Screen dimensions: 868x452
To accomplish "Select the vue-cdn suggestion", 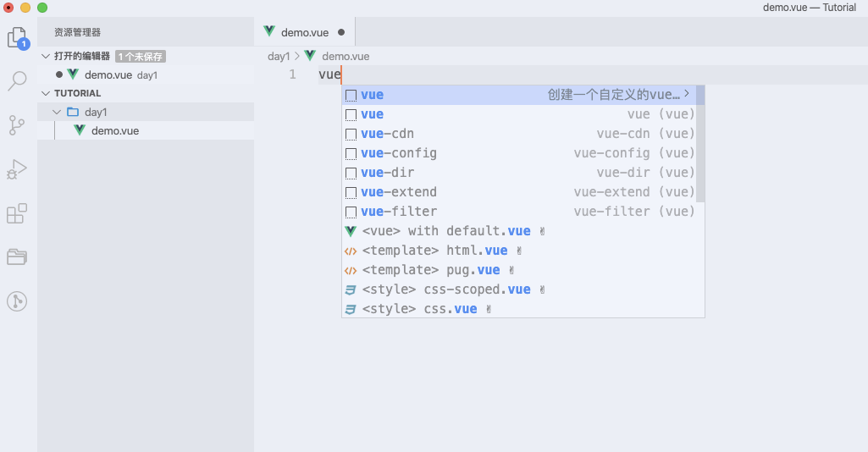I will click(519, 134).
